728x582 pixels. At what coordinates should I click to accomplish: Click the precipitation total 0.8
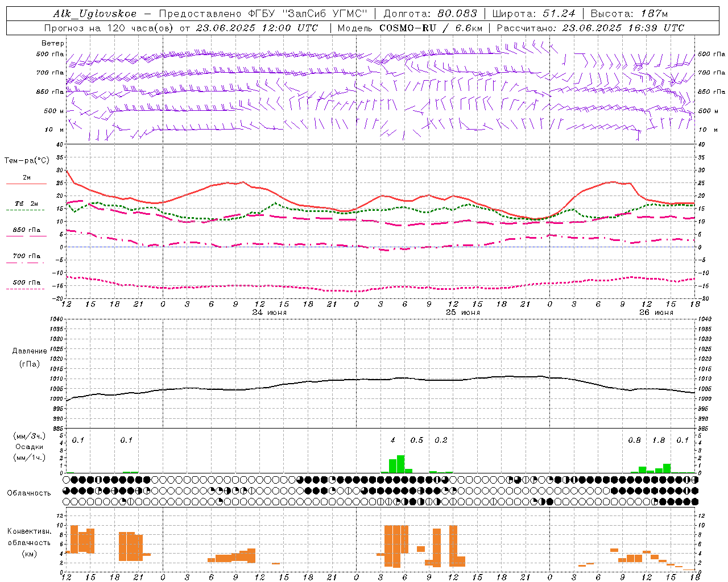coord(634,440)
